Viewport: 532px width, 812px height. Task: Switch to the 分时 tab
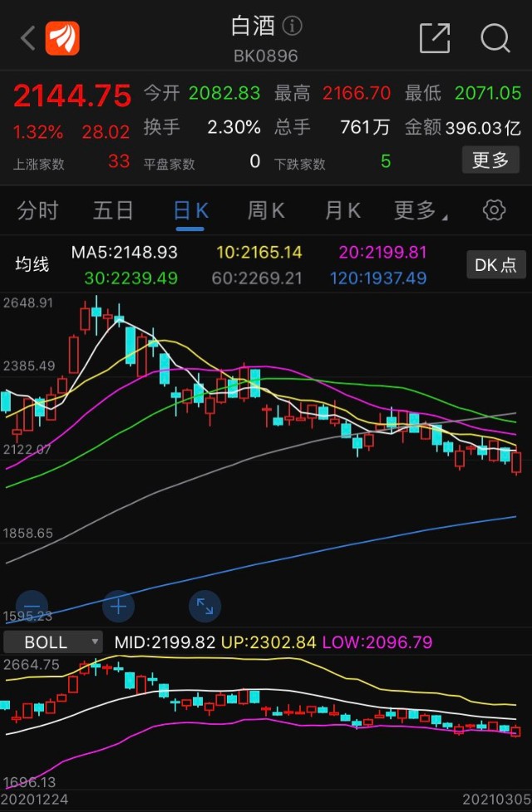tap(37, 211)
